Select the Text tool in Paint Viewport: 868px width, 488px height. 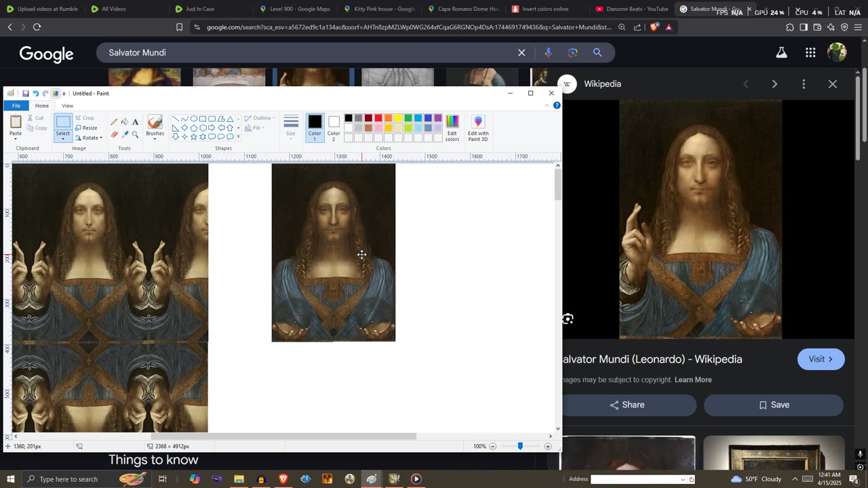click(135, 122)
